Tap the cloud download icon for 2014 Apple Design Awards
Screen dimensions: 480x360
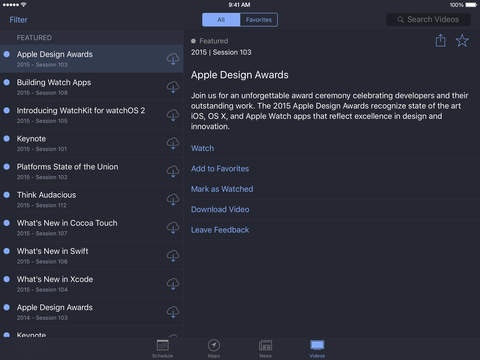173,312
